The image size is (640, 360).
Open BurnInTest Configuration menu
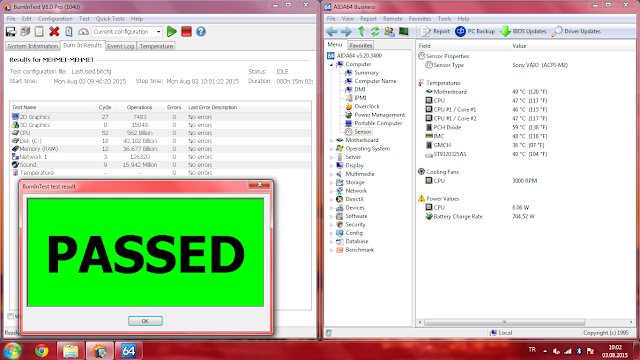[x=55, y=19]
